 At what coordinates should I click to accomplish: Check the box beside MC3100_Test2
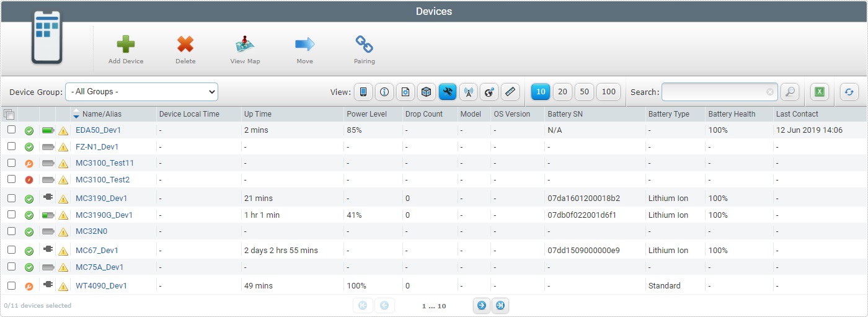(11, 179)
